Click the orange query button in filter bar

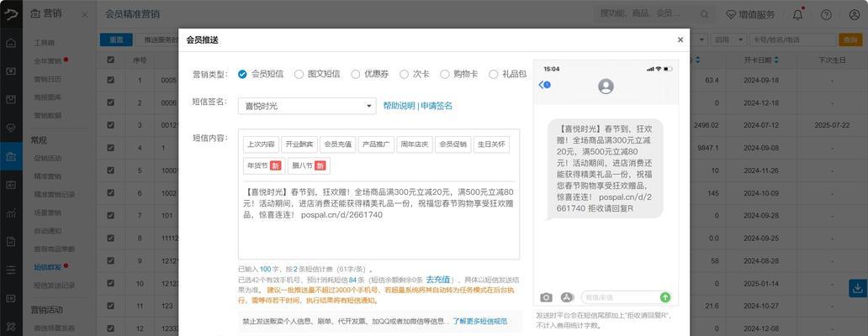tap(851, 39)
